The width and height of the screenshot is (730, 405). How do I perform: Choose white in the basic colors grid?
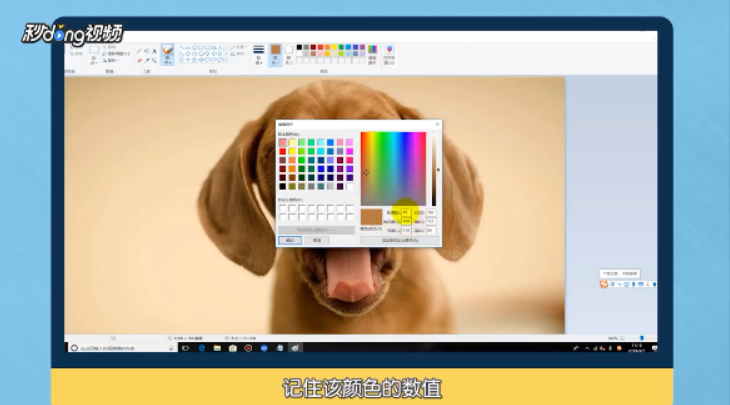tap(350, 186)
